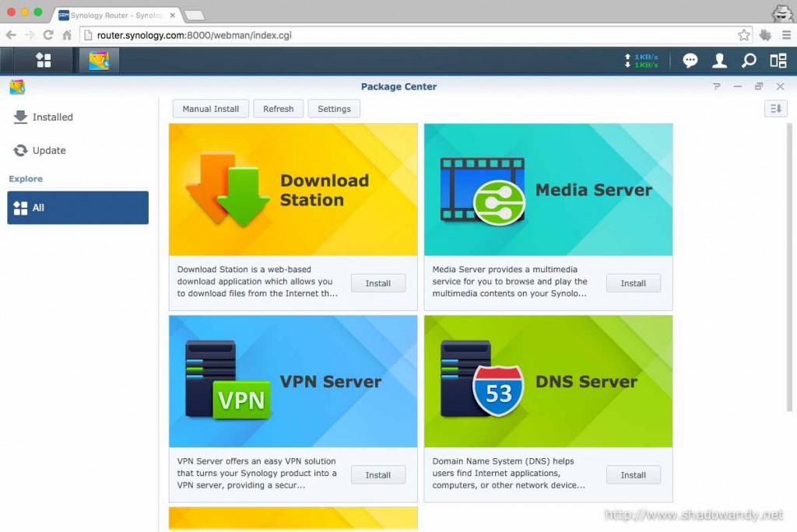
Task: Switch to the Synology Router browser tab
Action: [117, 16]
